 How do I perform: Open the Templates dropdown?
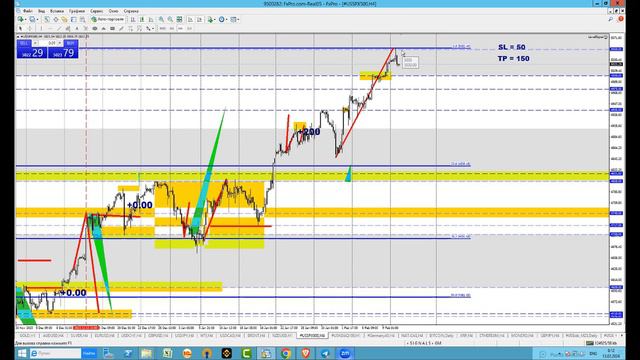(x=233, y=19)
